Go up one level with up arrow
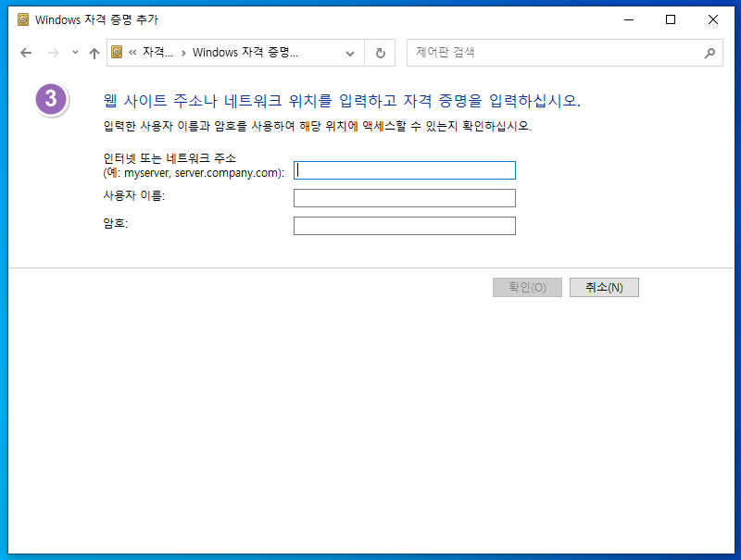 94,53
